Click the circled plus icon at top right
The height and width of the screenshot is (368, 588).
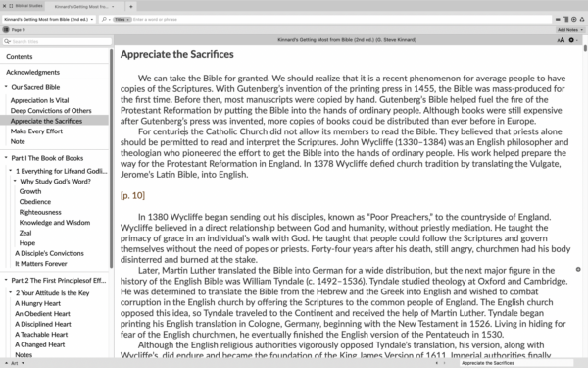(573, 20)
